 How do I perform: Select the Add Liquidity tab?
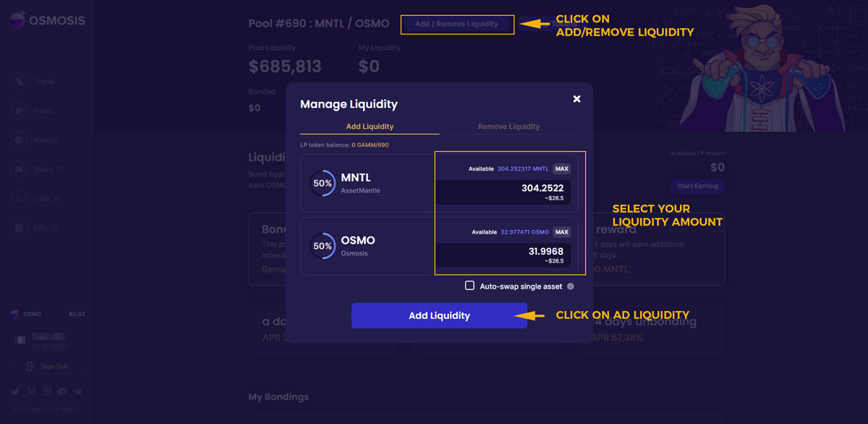pyautogui.click(x=370, y=127)
